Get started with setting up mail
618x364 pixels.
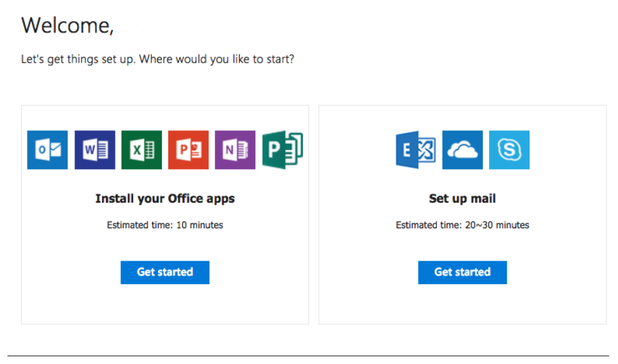(462, 272)
